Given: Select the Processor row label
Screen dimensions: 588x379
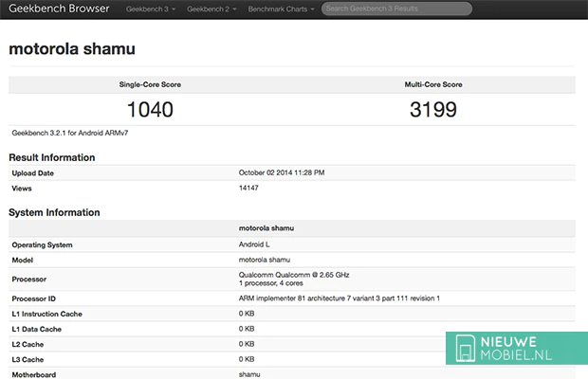Looking at the screenshot, I should click(29, 280).
